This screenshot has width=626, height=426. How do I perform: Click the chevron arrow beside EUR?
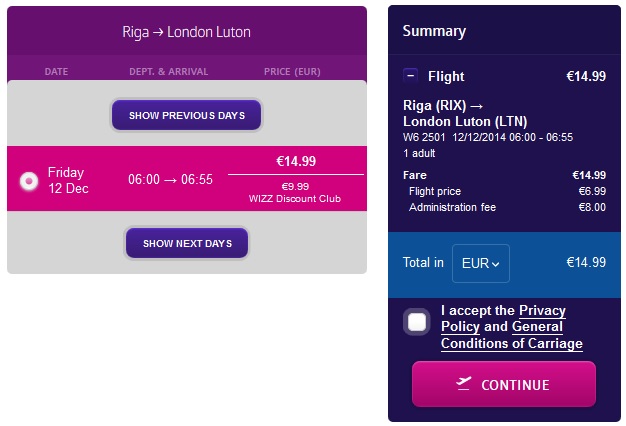click(495, 264)
